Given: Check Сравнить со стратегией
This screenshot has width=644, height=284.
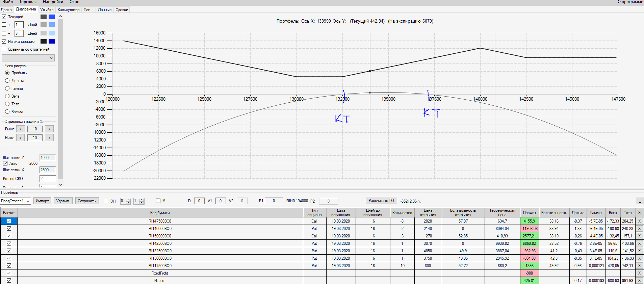Looking at the screenshot, I should 4,49.
